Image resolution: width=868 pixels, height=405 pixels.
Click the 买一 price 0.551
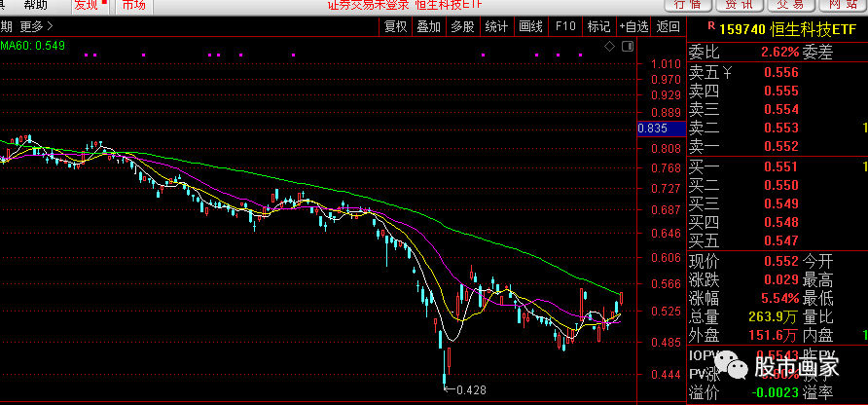coord(781,166)
